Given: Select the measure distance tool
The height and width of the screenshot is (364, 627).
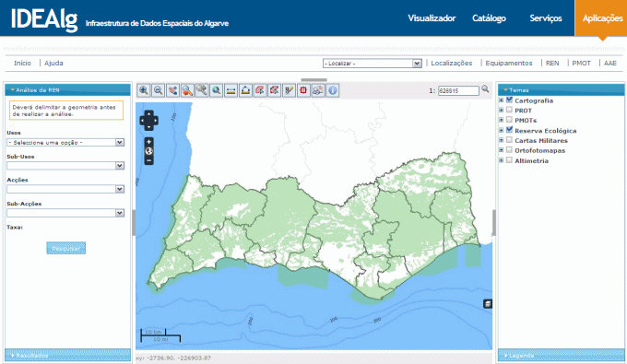Looking at the screenshot, I should tap(231, 90).
